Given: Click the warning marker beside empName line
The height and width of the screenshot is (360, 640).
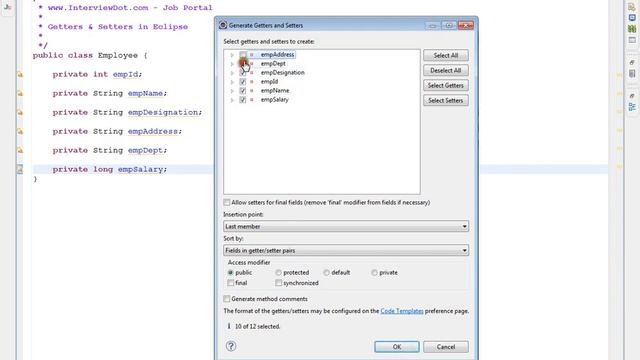Looking at the screenshot, I should pos(20,93).
